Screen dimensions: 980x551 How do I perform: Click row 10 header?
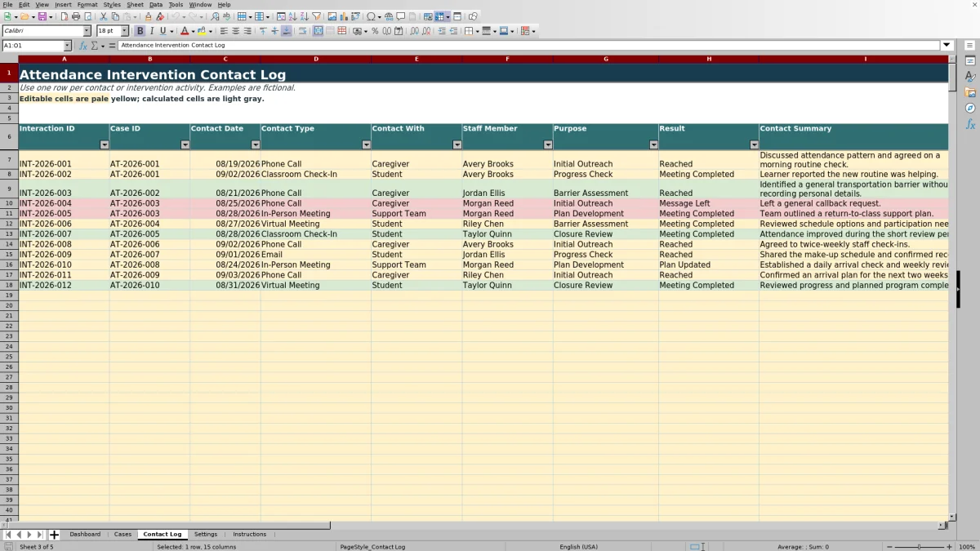[9, 203]
